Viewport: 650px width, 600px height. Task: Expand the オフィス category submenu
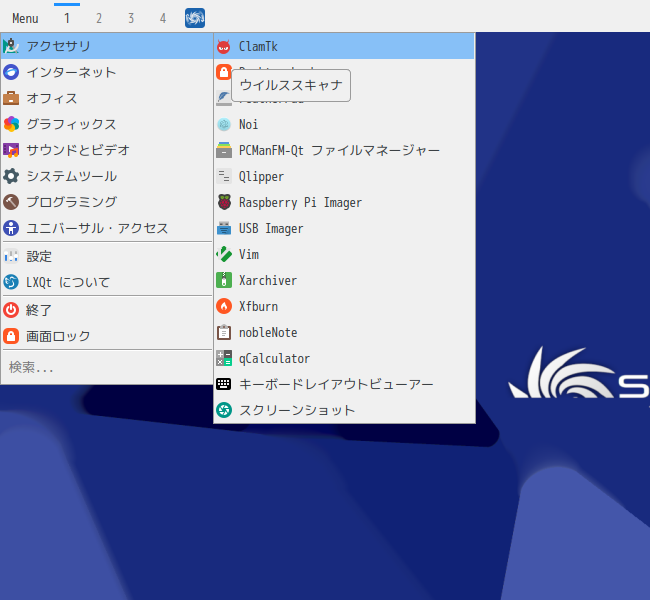[x=52, y=98]
